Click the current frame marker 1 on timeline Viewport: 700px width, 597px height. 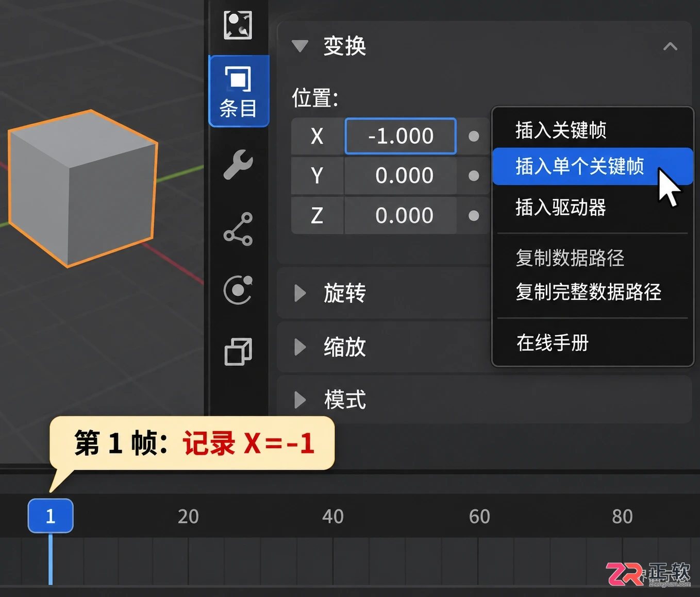(x=51, y=516)
